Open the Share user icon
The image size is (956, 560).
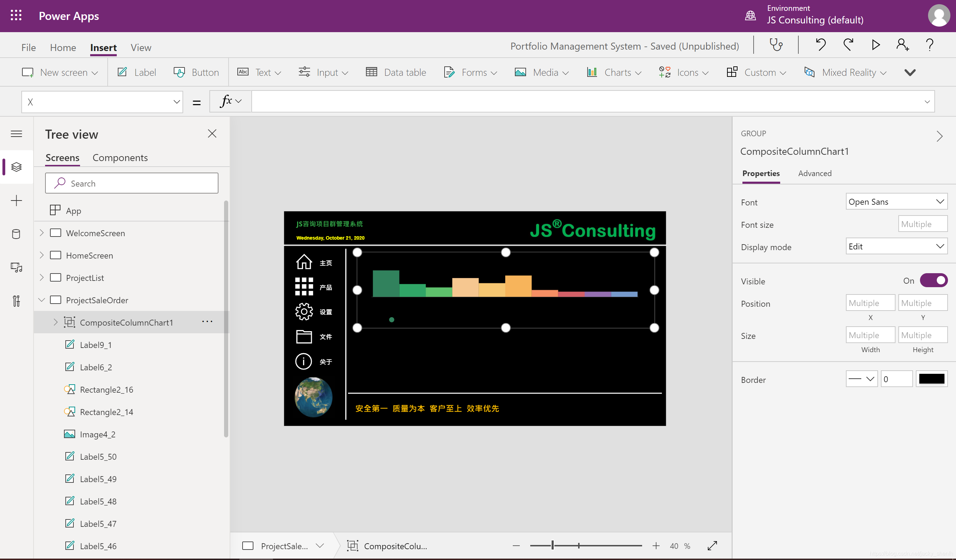pyautogui.click(x=903, y=45)
